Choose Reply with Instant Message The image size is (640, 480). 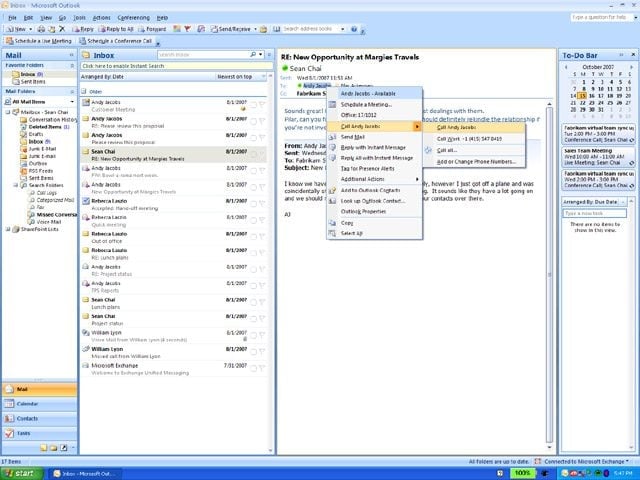pyautogui.click(x=375, y=147)
